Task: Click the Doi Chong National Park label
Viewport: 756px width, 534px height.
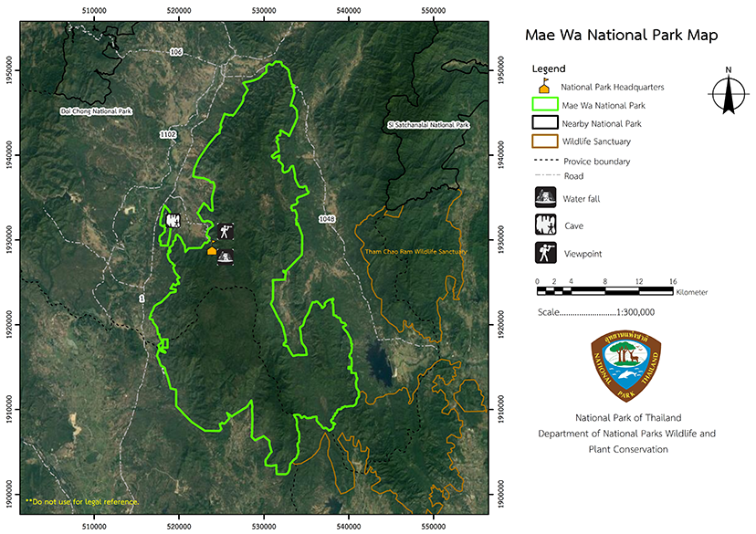Action: coord(96,110)
